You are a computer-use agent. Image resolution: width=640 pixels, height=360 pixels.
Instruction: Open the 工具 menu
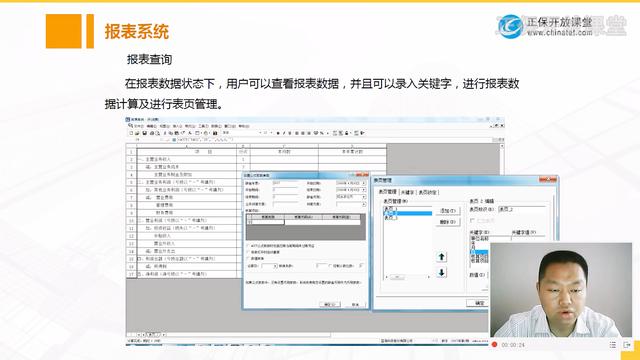[x=203, y=126]
